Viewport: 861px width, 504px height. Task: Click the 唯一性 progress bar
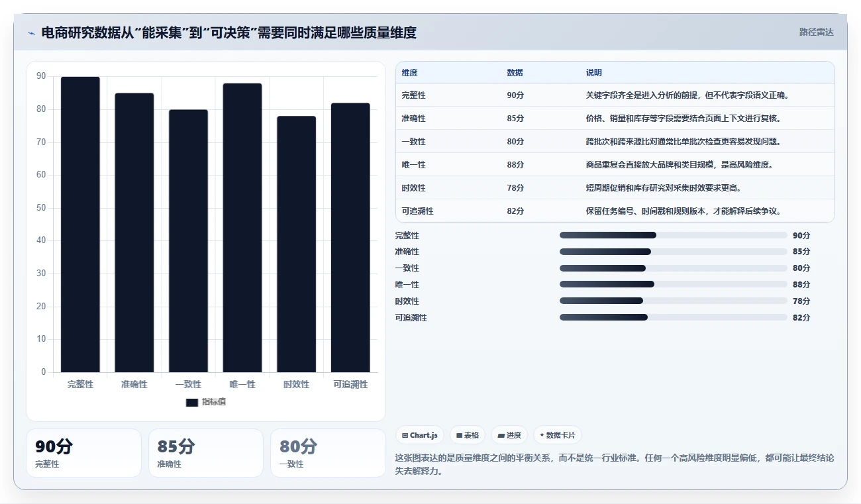pyautogui.click(x=674, y=285)
